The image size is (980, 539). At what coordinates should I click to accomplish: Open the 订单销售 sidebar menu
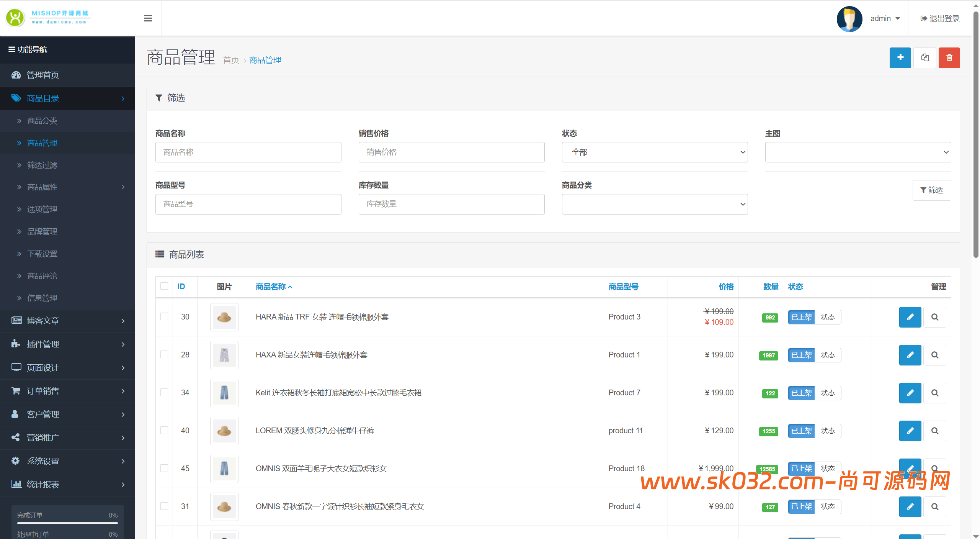[x=42, y=390]
